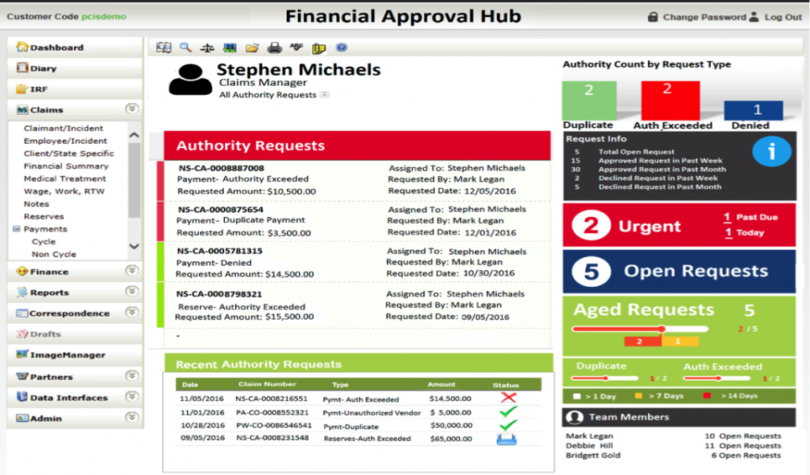
Task: Open the All Authority Requests dropdown
Action: pyautogui.click(x=324, y=94)
